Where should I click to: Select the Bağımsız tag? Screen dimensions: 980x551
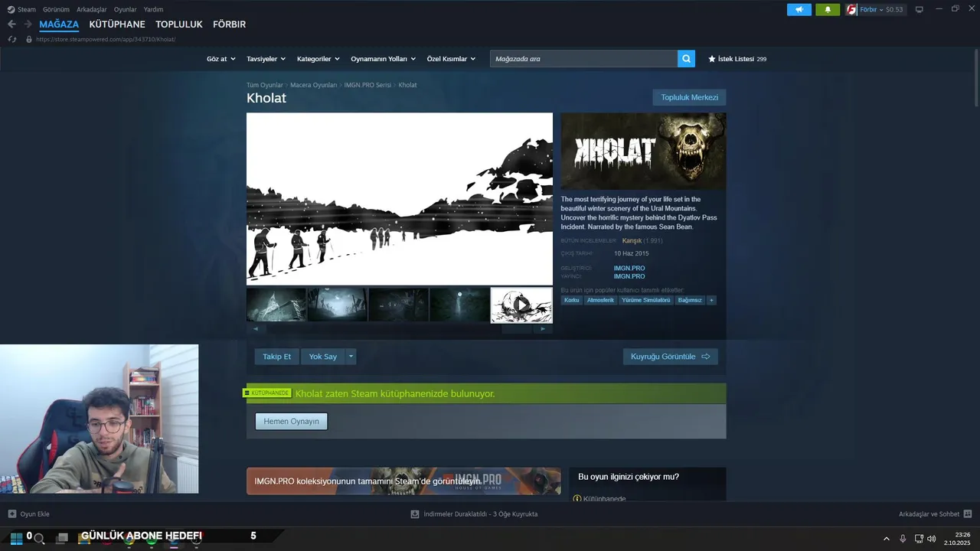690,300
